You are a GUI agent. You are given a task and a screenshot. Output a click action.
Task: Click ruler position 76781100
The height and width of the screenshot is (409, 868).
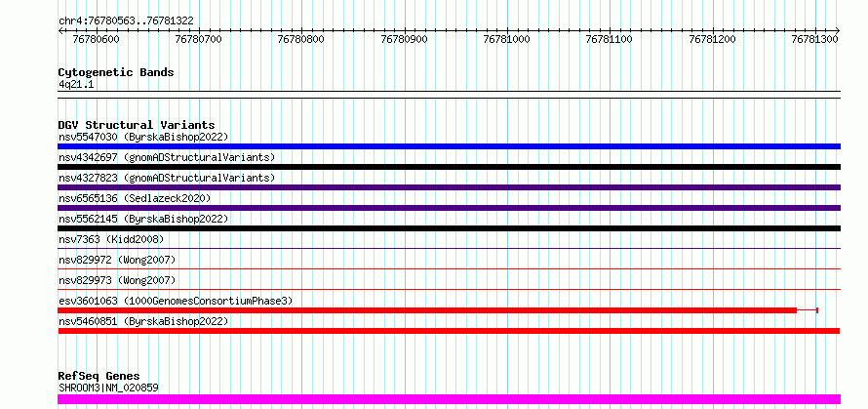pos(610,39)
